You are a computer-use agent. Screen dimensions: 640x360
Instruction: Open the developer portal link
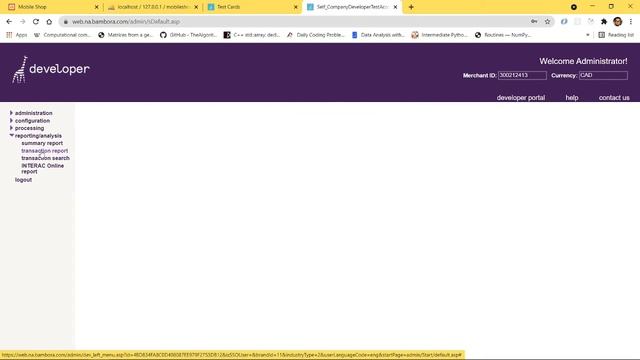coord(520,98)
